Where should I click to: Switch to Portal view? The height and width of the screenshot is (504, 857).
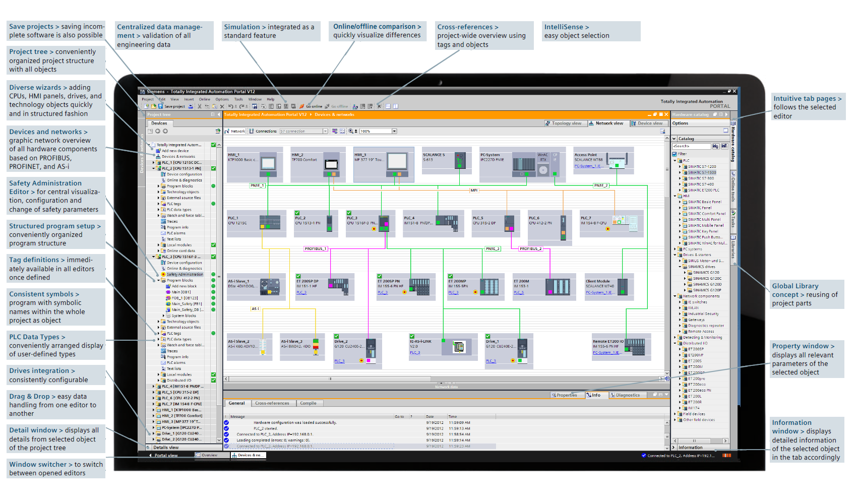pos(164,456)
